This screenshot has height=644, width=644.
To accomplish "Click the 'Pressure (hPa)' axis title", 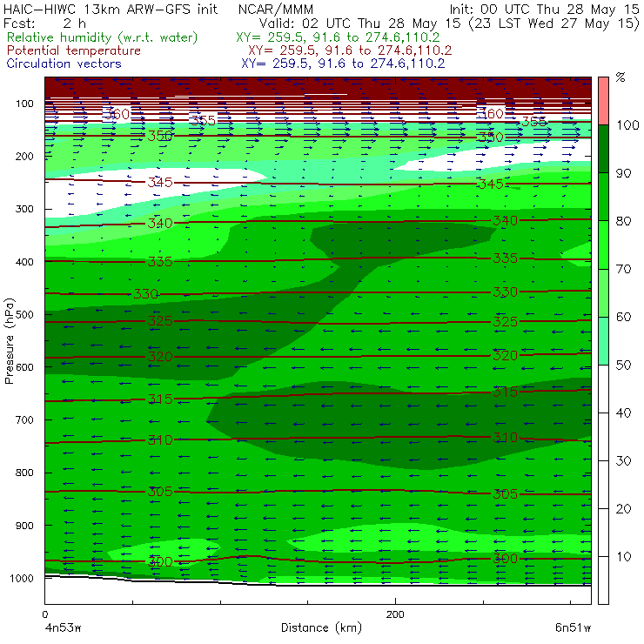I will [10, 341].
